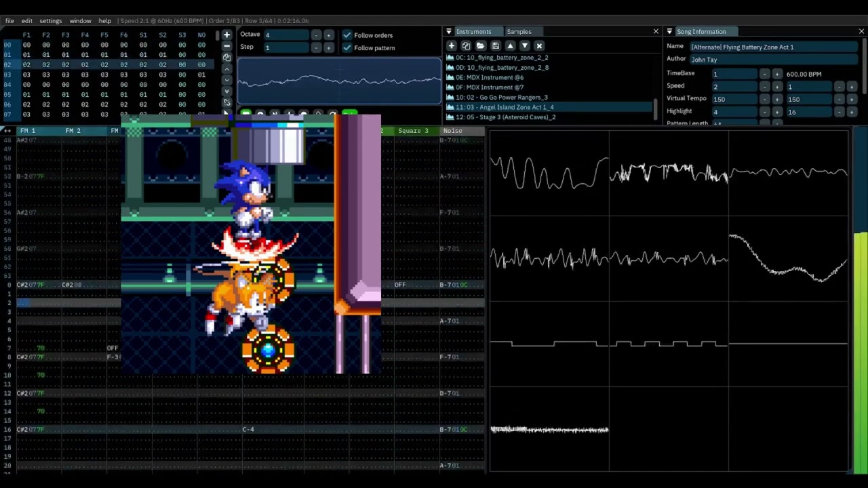868x488 pixels.
Task: Decrease the Step value
Action: coord(316,47)
